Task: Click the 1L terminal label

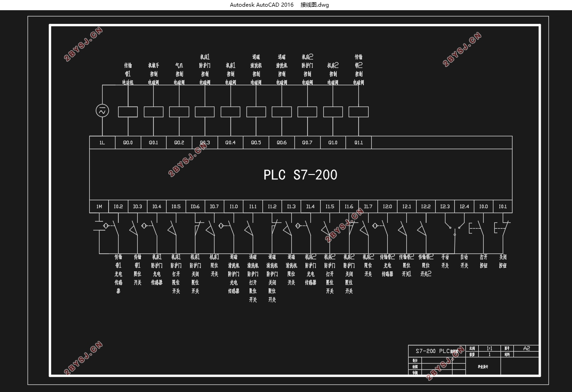Action: click(x=102, y=143)
